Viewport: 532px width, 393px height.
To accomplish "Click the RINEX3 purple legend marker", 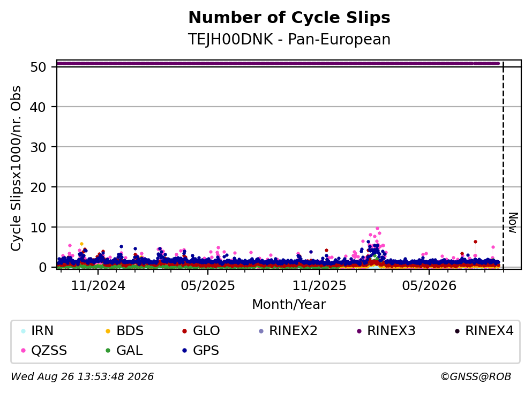I will point(359,331).
